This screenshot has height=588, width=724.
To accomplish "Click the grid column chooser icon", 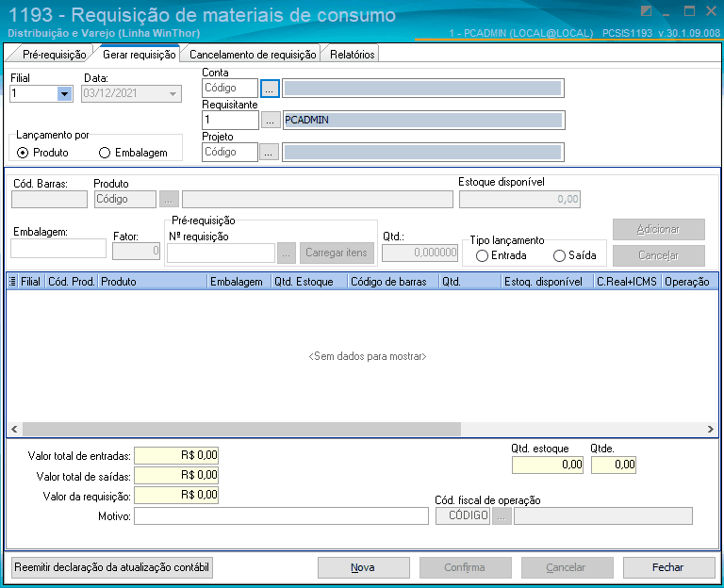I will click(12, 282).
